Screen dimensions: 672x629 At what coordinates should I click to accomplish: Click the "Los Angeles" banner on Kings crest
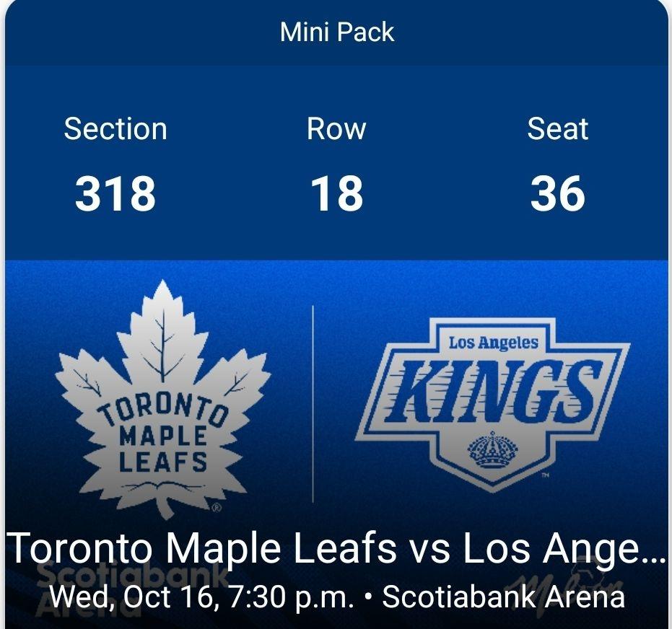coord(493,343)
